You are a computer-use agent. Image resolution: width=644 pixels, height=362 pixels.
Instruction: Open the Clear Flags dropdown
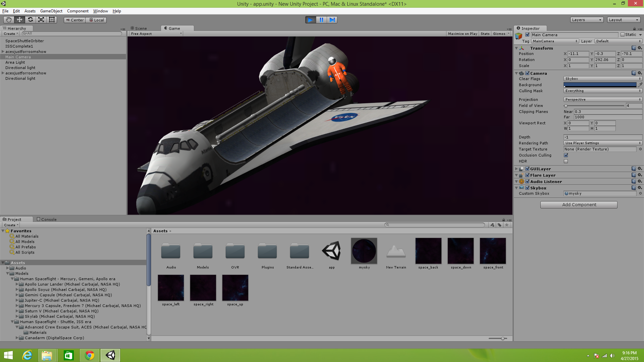(x=603, y=79)
